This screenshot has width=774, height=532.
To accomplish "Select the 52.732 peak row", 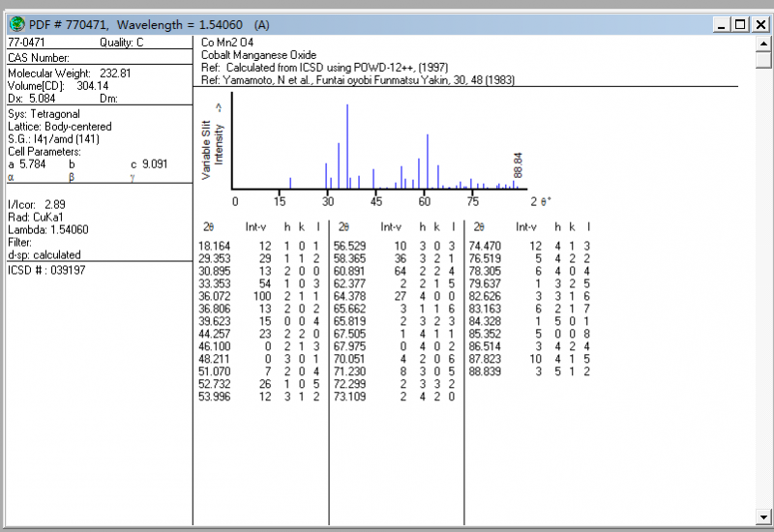I will (259, 384).
